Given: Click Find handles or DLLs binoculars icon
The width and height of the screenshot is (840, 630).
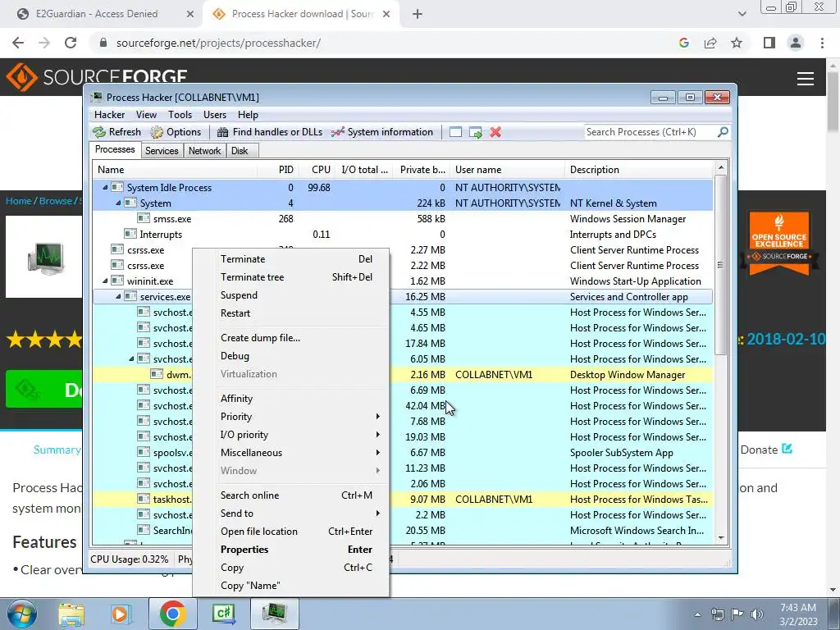Looking at the screenshot, I should point(223,132).
